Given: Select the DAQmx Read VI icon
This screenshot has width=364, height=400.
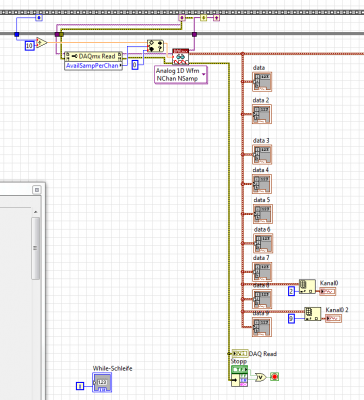Looking at the screenshot, I should (181, 57).
